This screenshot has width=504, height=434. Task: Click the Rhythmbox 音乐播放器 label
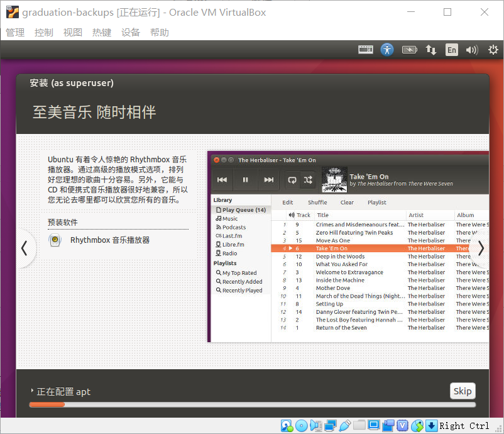tap(110, 240)
